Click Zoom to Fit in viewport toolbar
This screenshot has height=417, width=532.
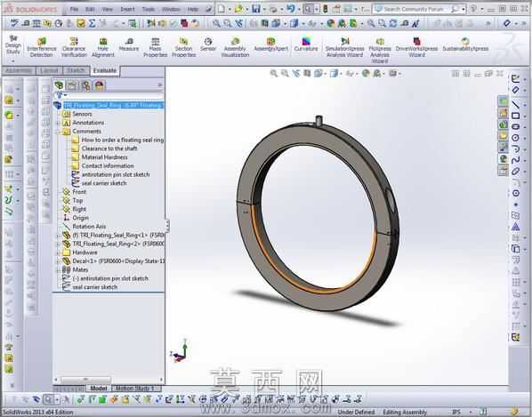[274, 73]
